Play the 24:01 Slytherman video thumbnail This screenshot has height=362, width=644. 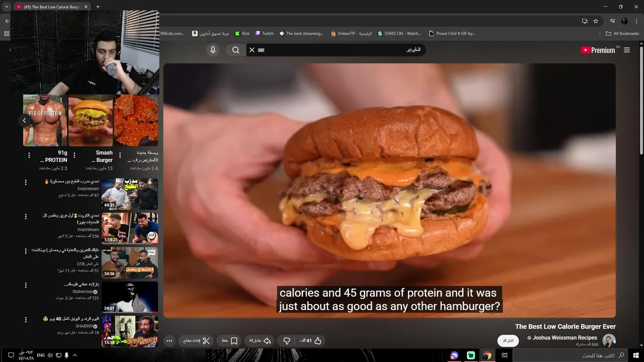(x=130, y=297)
